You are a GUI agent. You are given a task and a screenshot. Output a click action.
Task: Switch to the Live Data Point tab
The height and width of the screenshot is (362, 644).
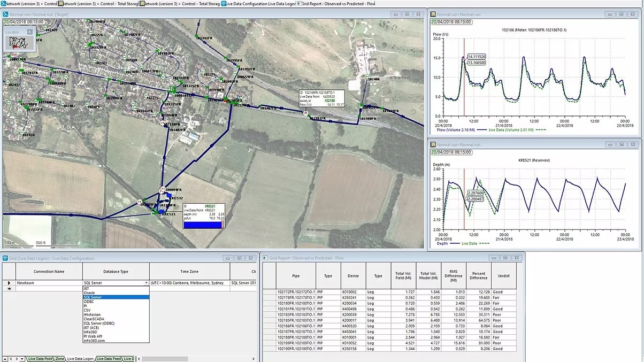pos(41,359)
